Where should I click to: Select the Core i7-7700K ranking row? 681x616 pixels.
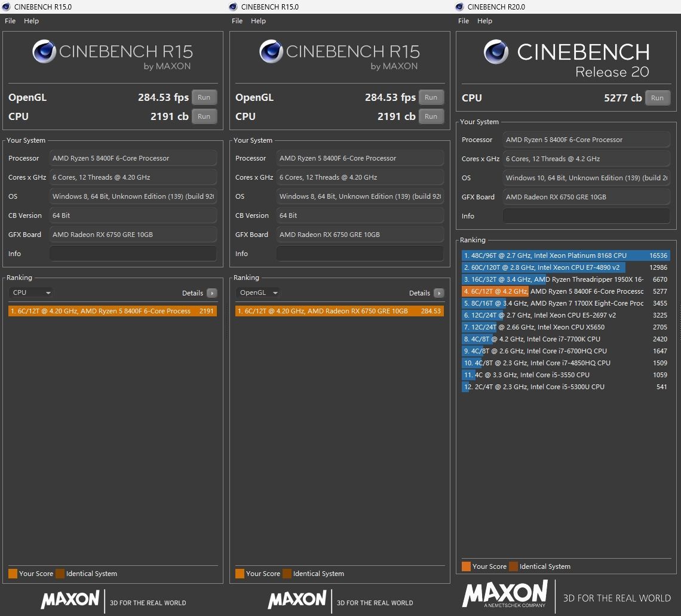click(x=566, y=339)
